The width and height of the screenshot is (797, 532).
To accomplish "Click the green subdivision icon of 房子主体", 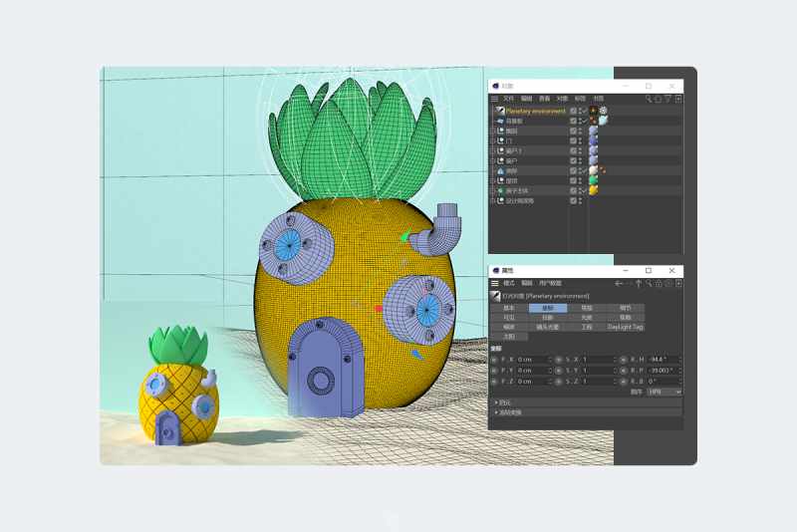I will pyautogui.click(x=500, y=191).
